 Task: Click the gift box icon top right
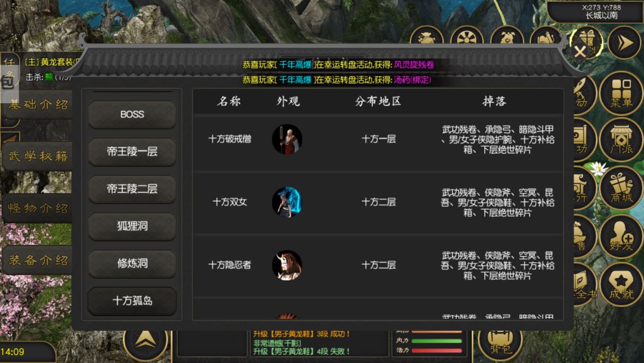click(x=587, y=41)
